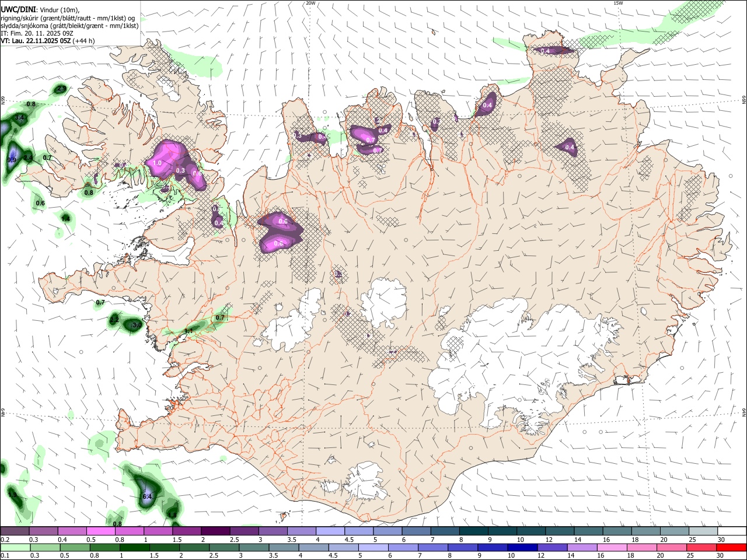The width and height of the screenshot is (747, 560).
Task: Click the 'VT: Lau. 22.11.2025 05Z' valid time
Action: 36,41
